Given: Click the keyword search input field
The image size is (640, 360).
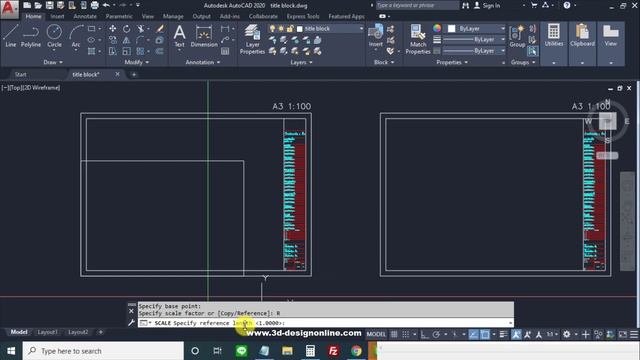Looking at the screenshot, I should 417,5.
